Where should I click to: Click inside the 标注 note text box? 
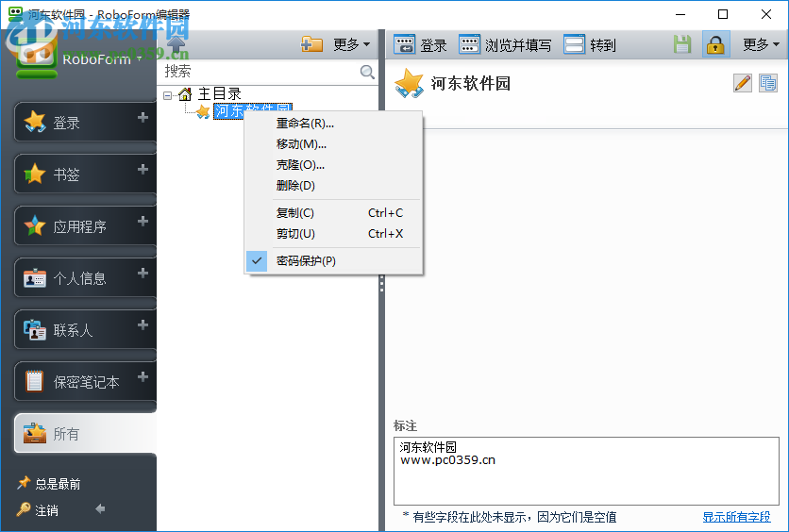[586, 471]
